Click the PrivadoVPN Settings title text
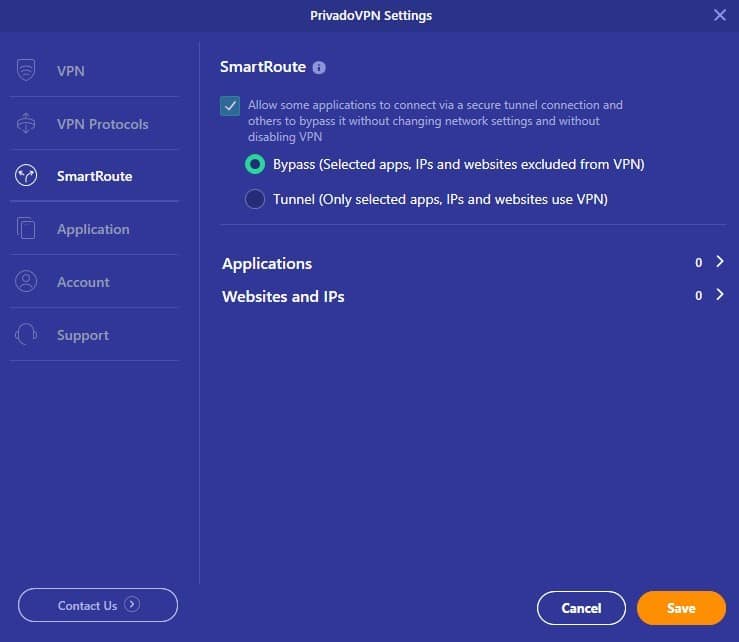739x642 pixels. tap(371, 16)
